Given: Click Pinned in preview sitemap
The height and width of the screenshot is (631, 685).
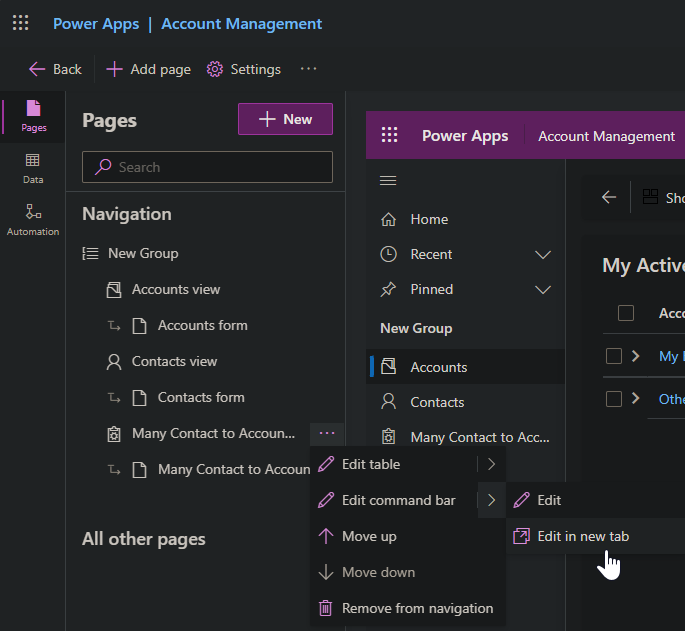Looking at the screenshot, I should [x=432, y=289].
